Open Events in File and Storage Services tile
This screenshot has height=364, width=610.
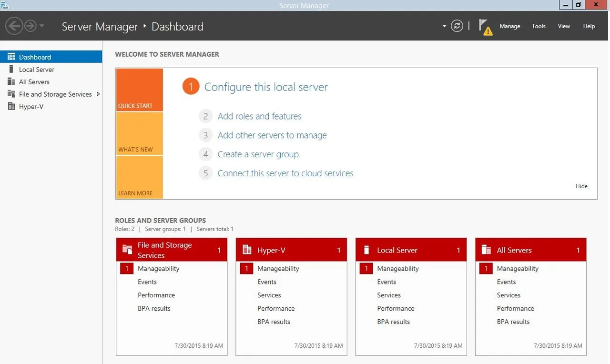(x=147, y=282)
